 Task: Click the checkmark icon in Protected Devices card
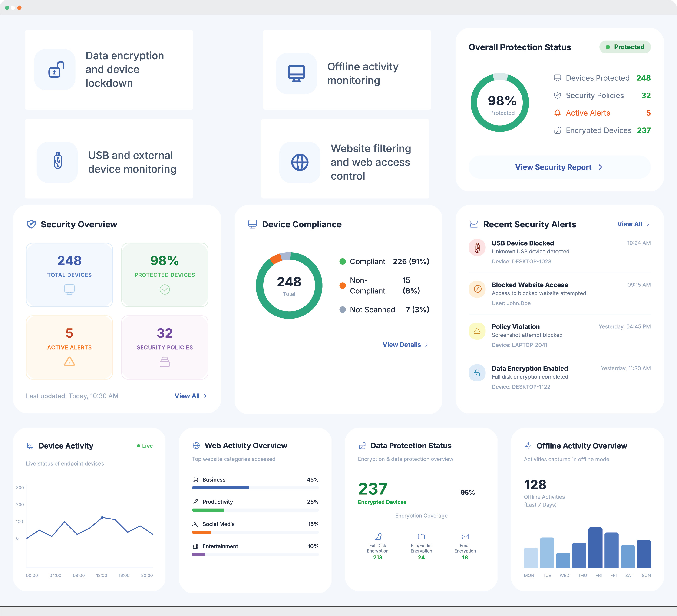[x=165, y=289]
